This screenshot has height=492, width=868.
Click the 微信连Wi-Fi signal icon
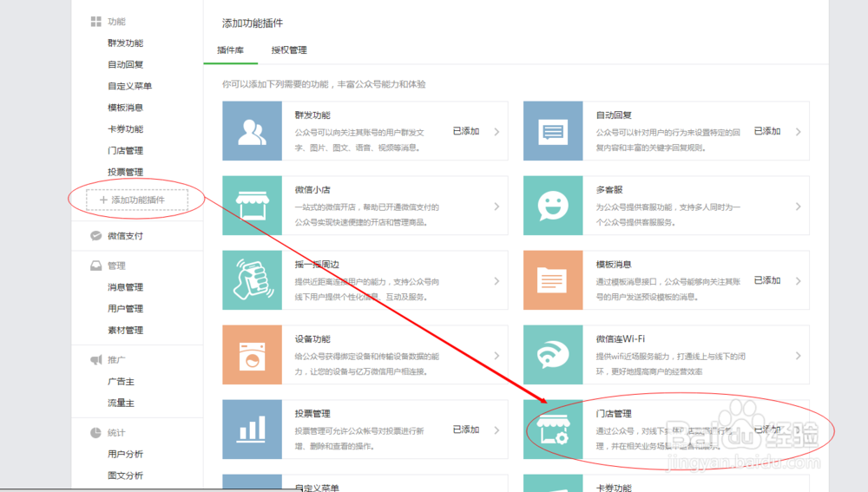[553, 355]
